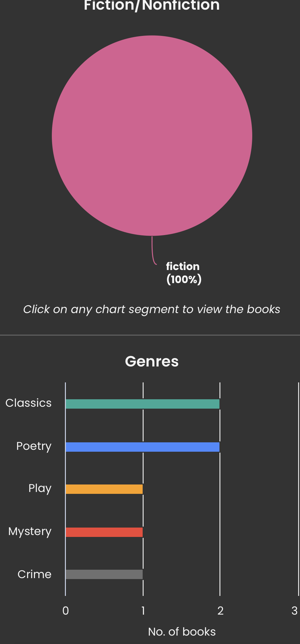Open the red Mystery bar segment
Screen dimensions: 300x644
pos(104,532)
